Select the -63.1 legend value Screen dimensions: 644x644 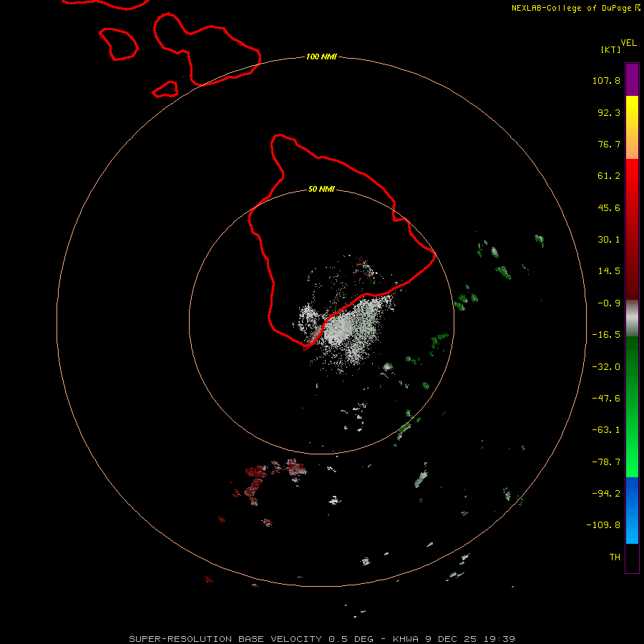[606, 430]
